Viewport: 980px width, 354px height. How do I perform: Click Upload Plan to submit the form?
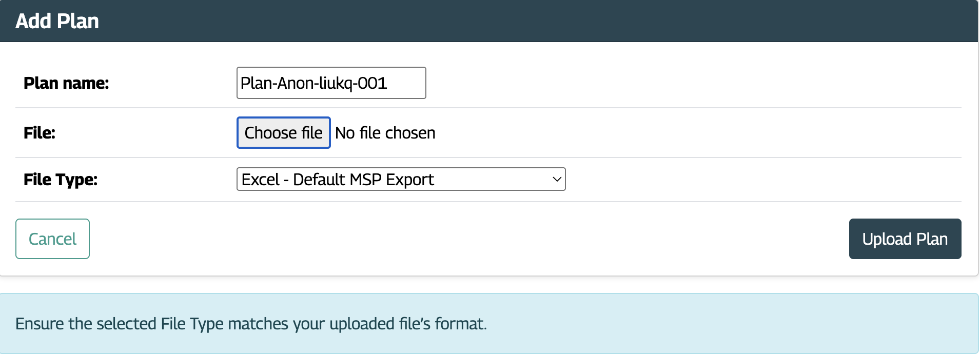[905, 239]
